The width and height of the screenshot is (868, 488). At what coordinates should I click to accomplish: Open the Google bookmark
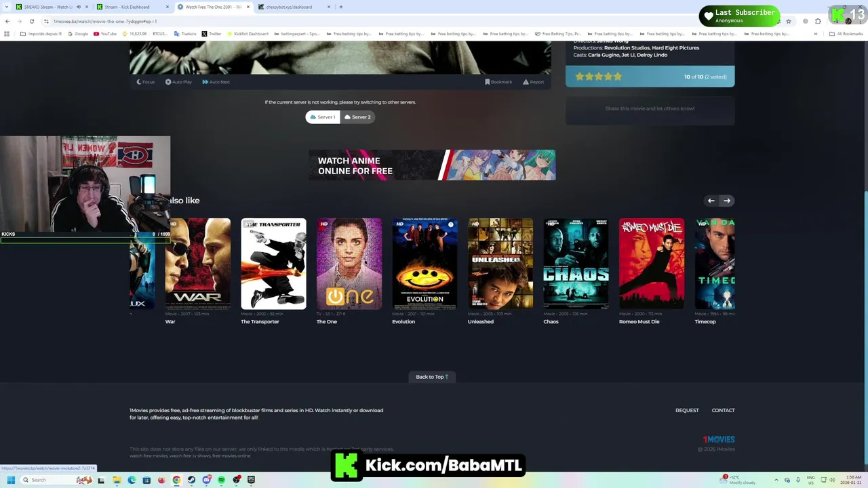click(x=78, y=34)
